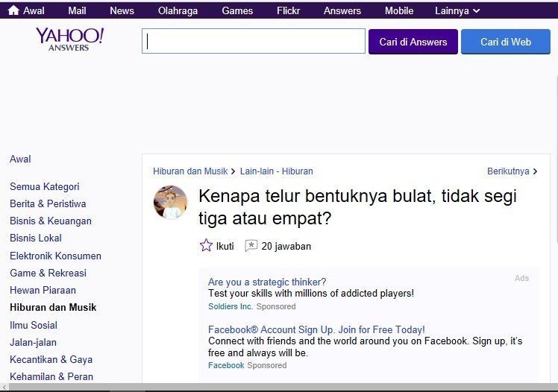Select Kehamilan & Peran category

pos(51,376)
